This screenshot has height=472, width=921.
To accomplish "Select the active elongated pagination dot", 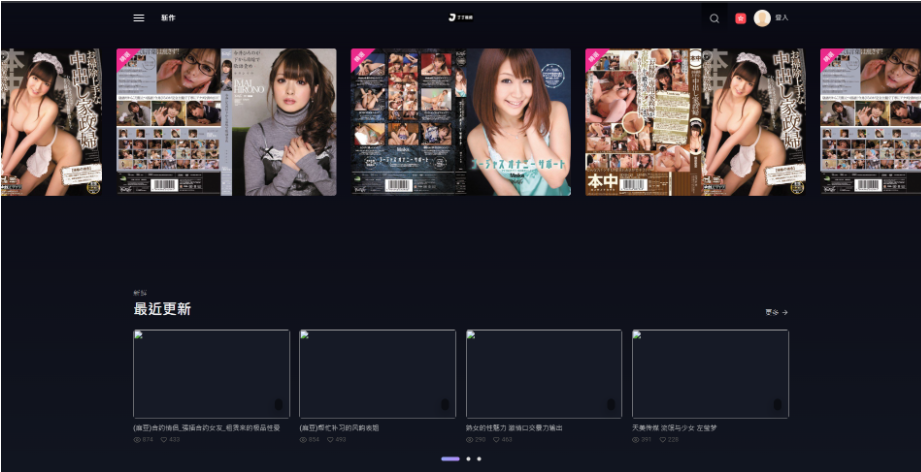I will (x=450, y=459).
